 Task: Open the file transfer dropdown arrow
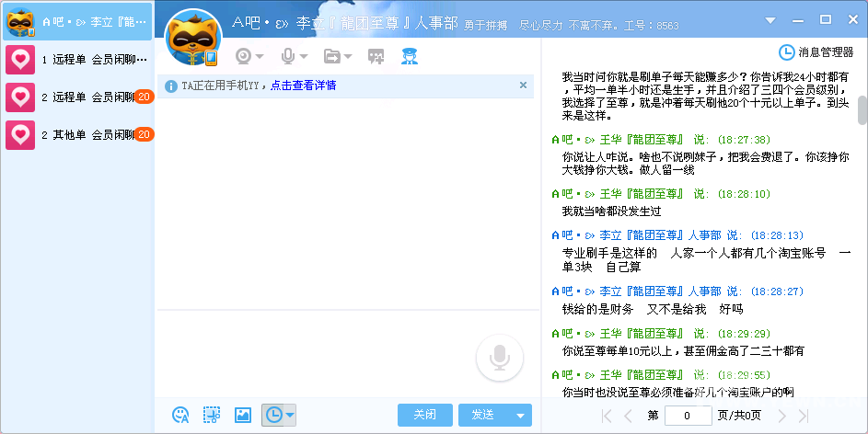point(348,56)
